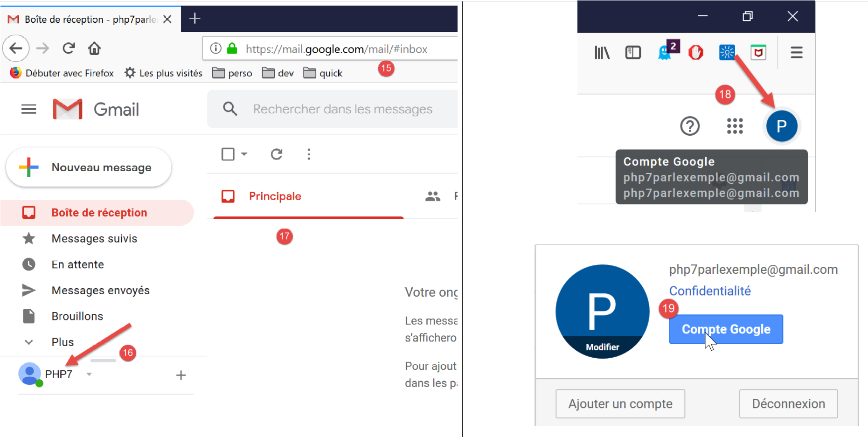Refresh the inbox message list
This screenshot has width=868, height=437.
[277, 154]
